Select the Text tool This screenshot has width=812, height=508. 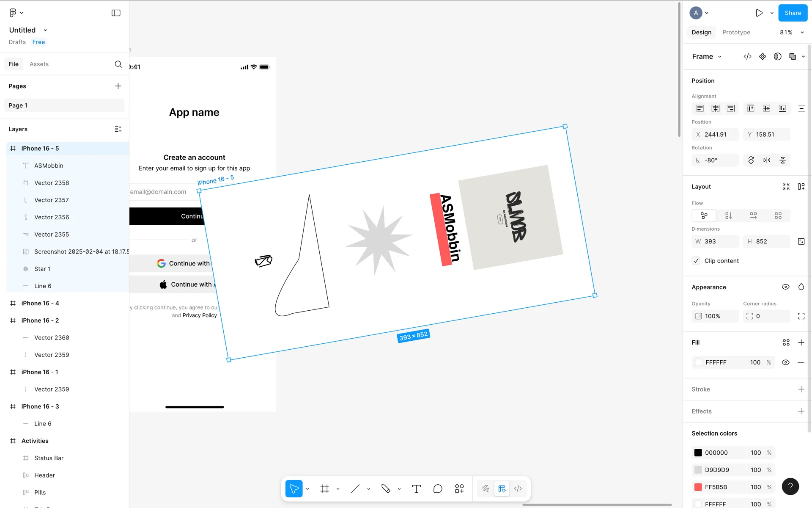pos(416,489)
